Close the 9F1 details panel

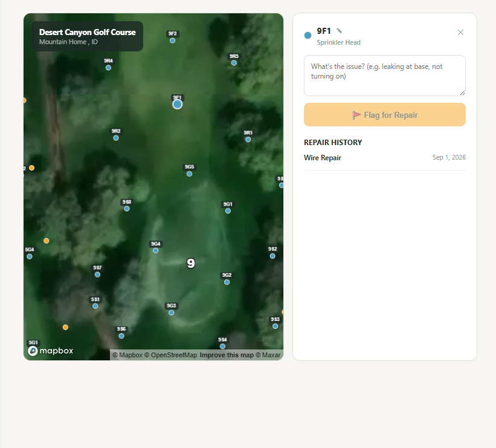pos(460,32)
